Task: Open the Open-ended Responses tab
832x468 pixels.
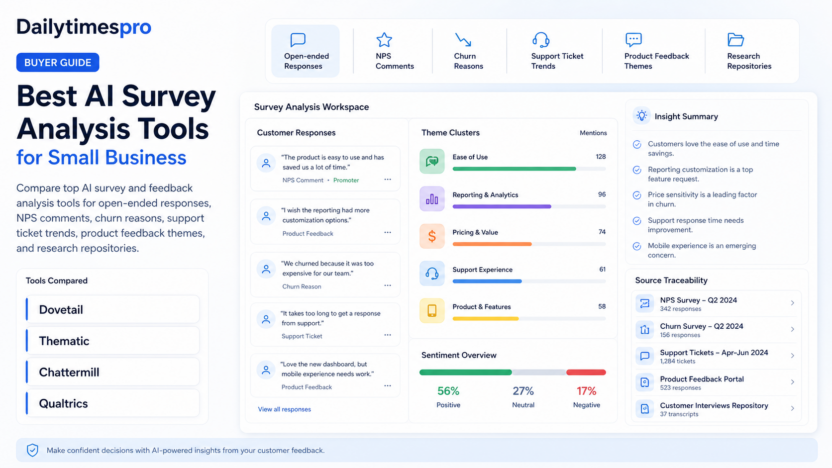Action: click(x=305, y=51)
